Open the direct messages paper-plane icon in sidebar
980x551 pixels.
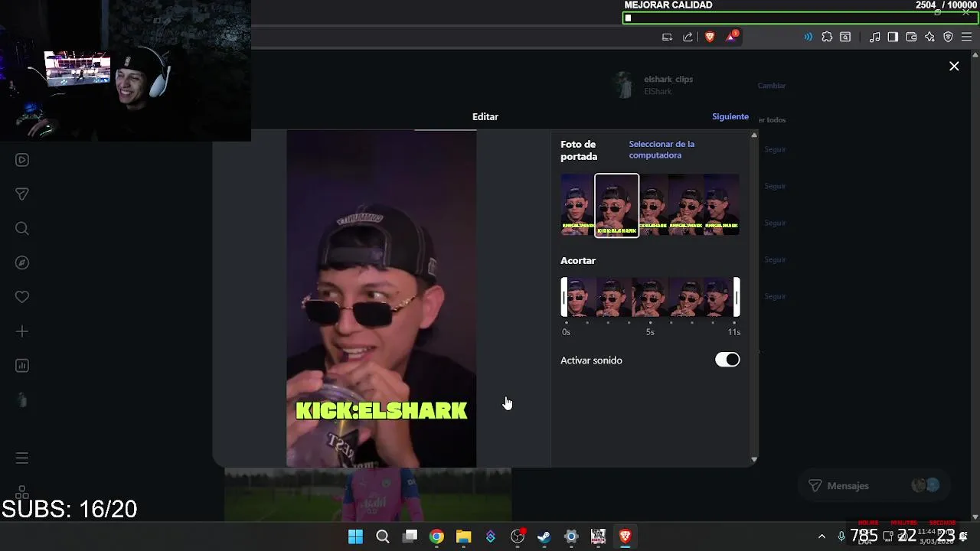[x=22, y=194]
